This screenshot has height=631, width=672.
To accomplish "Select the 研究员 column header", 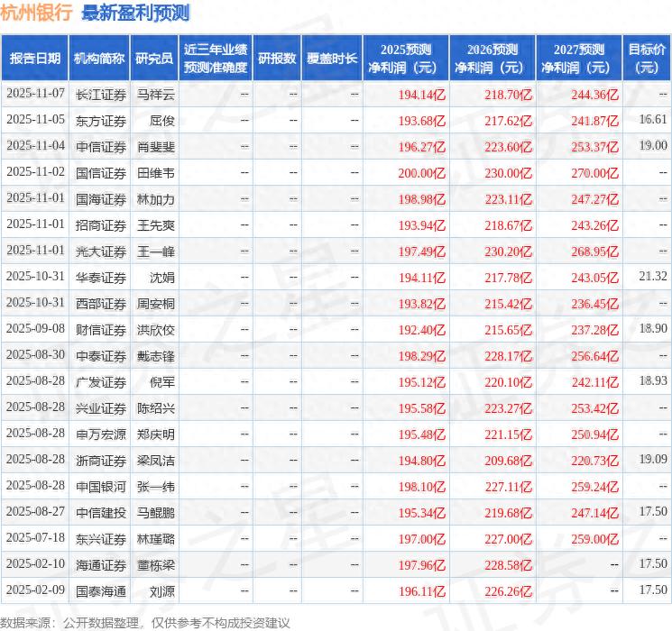I will click(154, 59).
